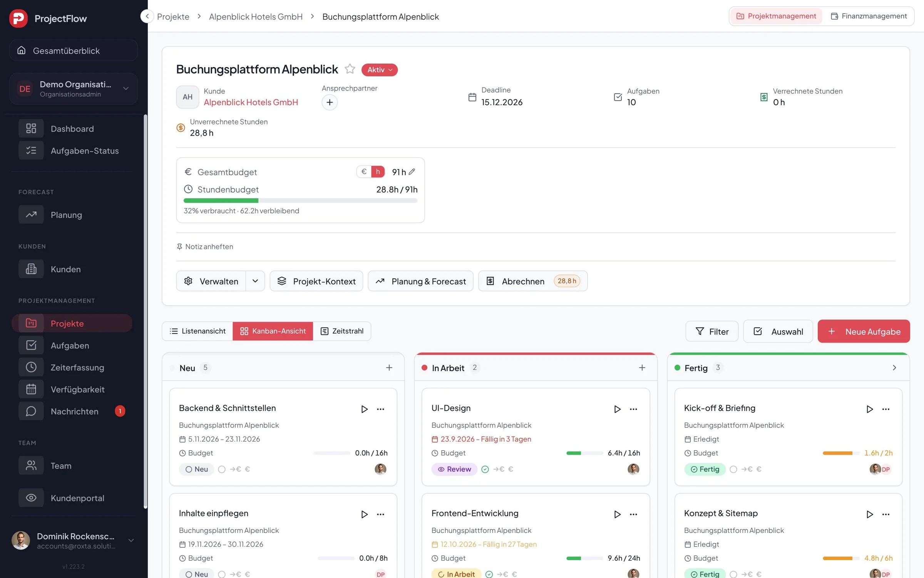Start timer on Inhalte einpflegen card

pyautogui.click(x=364, y=514)
